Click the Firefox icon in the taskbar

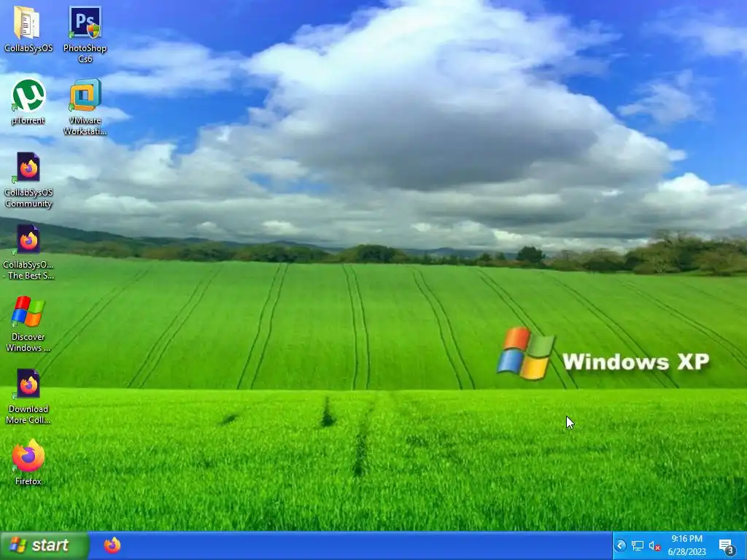pos(112,545)
